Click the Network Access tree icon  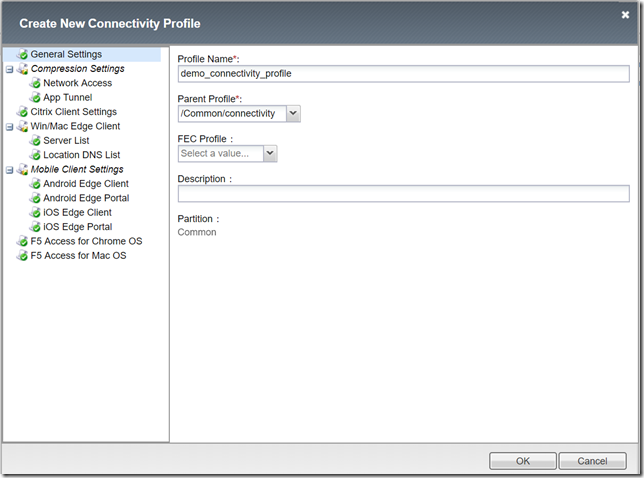click(35, 83)
